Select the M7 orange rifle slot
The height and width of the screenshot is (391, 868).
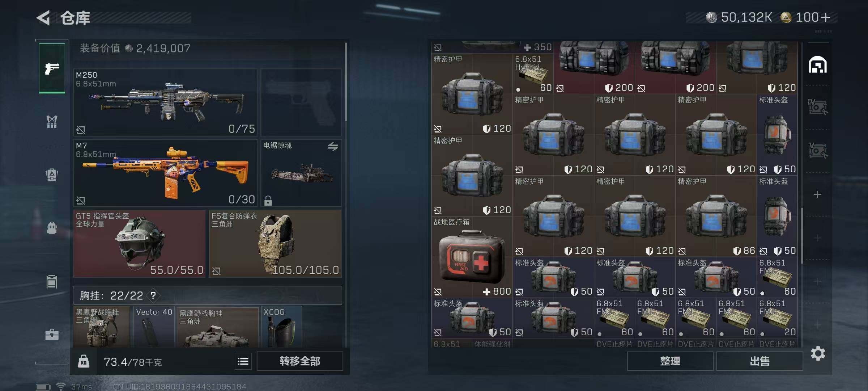(x=165, y=173)
